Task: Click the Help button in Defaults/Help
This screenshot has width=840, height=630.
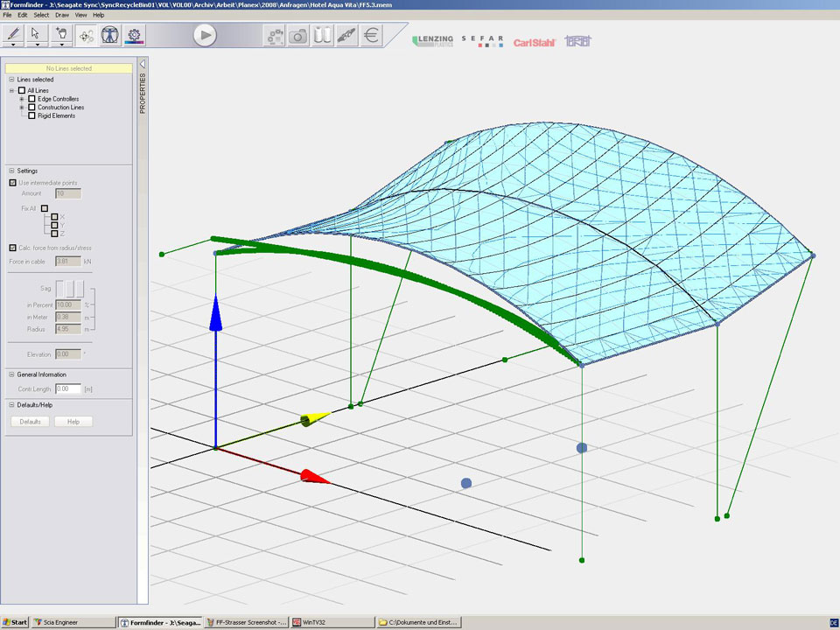Action: (x=73, y=422)
